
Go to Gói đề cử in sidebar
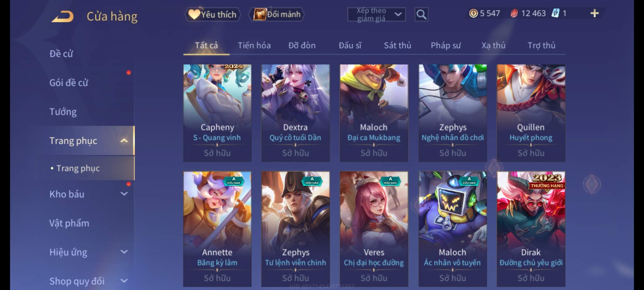pyautogui.click(x=69, y=83)
